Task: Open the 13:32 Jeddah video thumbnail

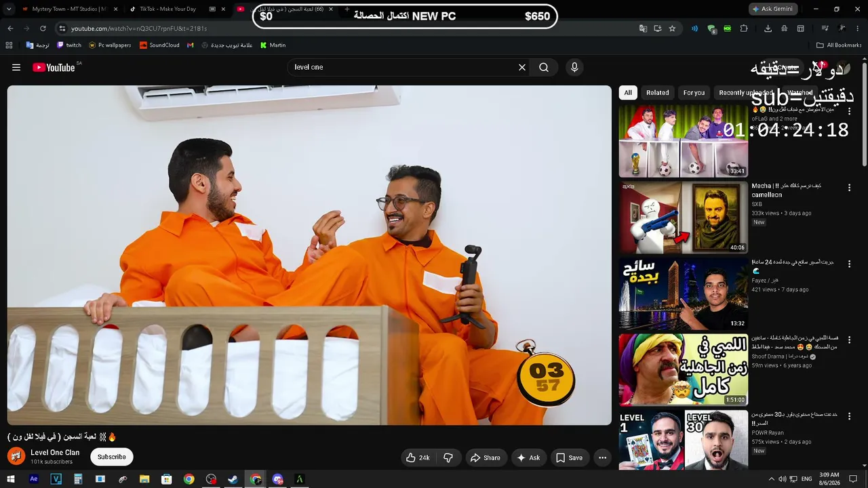Action: point(683,294)
